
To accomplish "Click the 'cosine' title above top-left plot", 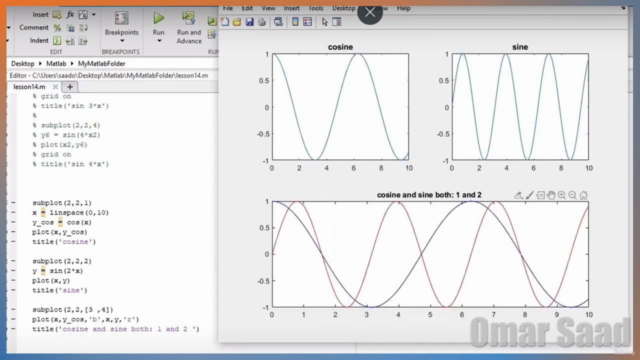I will tap(340, 47).
